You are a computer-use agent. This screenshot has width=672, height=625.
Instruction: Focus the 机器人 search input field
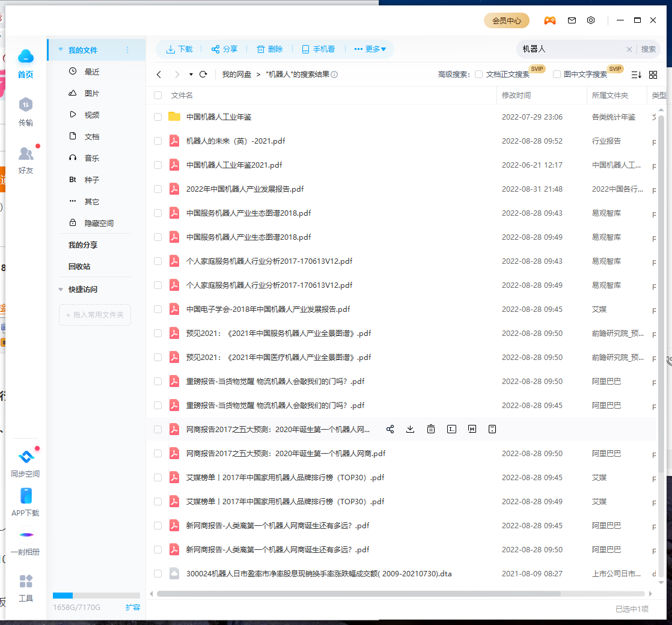pyautogui.click(x=572, y=49)
